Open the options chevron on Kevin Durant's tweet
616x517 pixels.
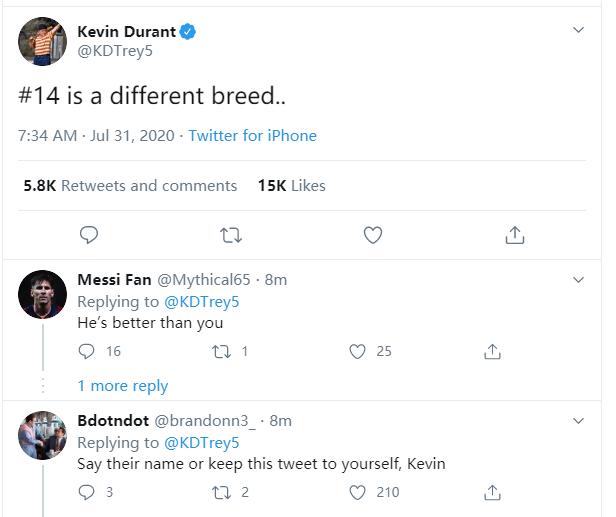(x=578, y=30)
